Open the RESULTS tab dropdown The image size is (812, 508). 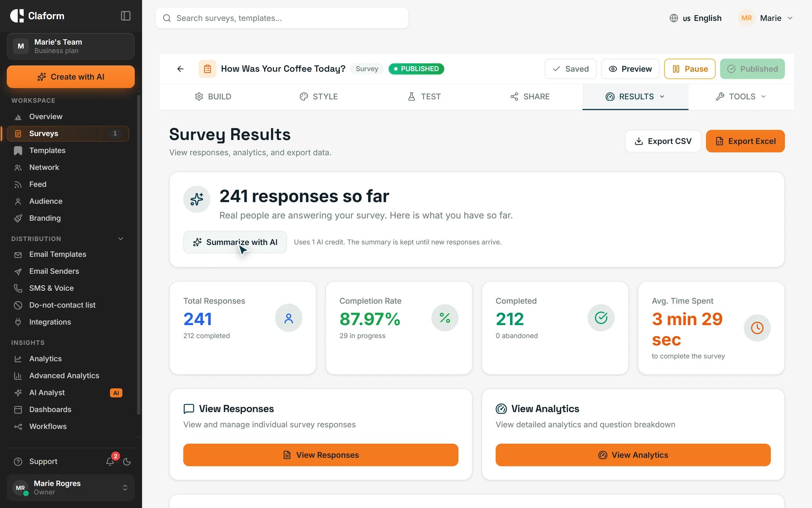point(635,97)
